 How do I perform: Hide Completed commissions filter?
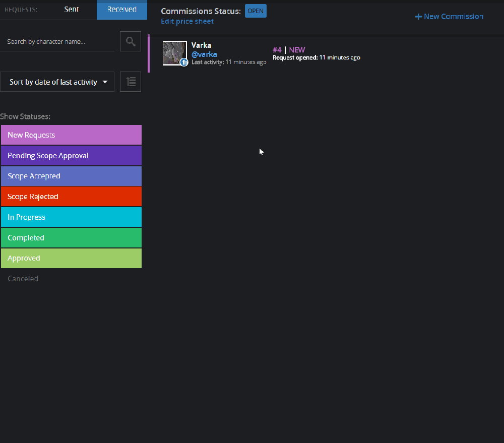pos(71,238)
